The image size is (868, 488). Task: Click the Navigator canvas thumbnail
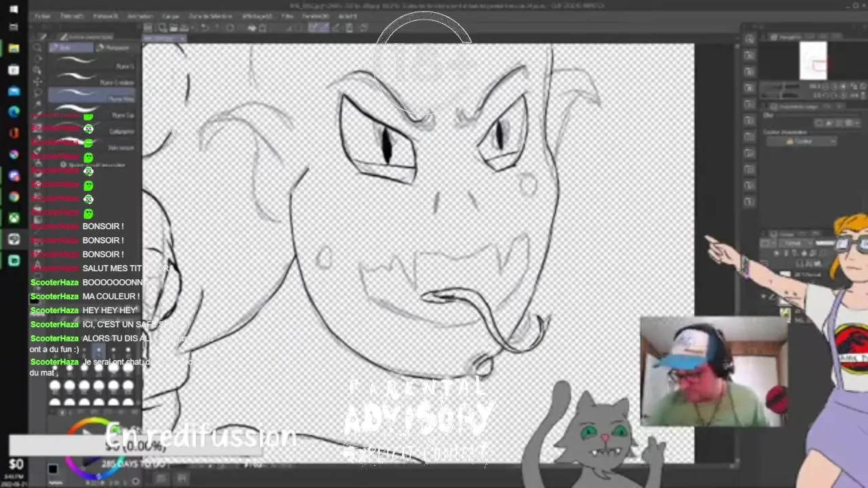click(x=813, y=60)
